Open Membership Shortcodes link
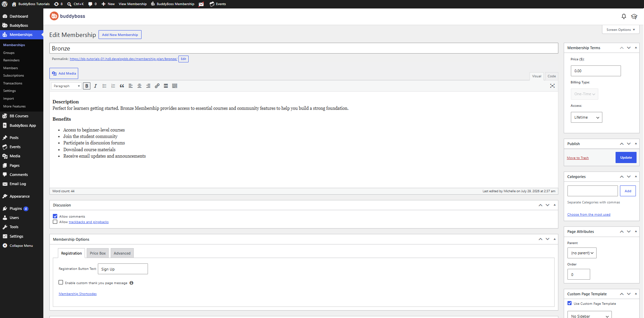 (78, 294)
